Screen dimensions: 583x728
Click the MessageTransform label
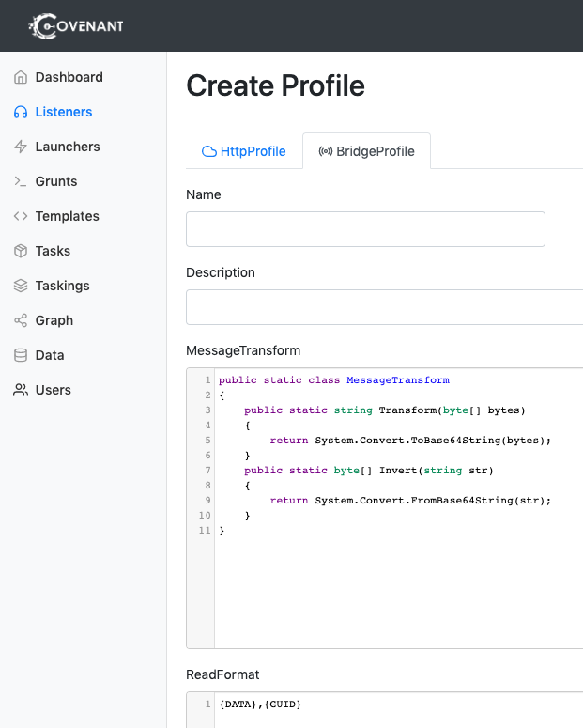click(x=243, y=350)
